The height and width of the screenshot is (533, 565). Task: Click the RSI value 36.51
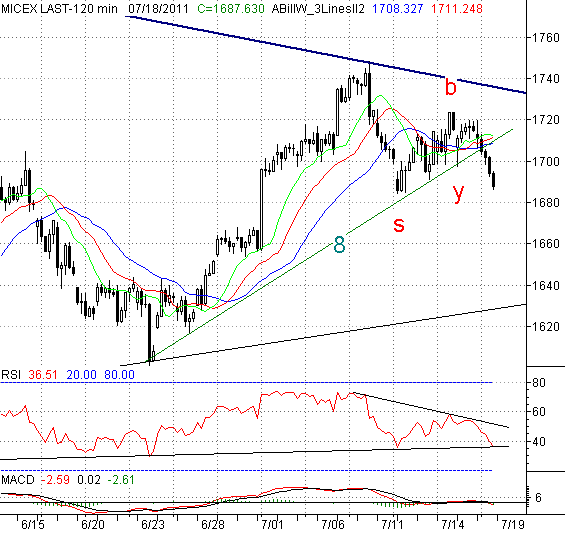pyautogui.click(x=43, y=375)
